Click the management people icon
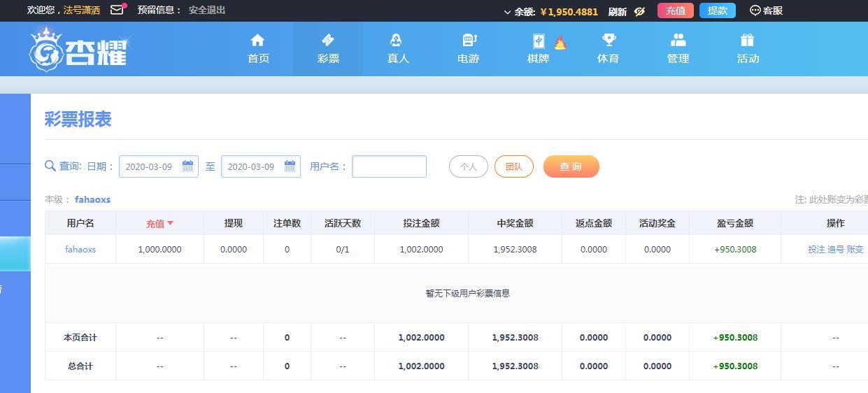 click(678, 40)
